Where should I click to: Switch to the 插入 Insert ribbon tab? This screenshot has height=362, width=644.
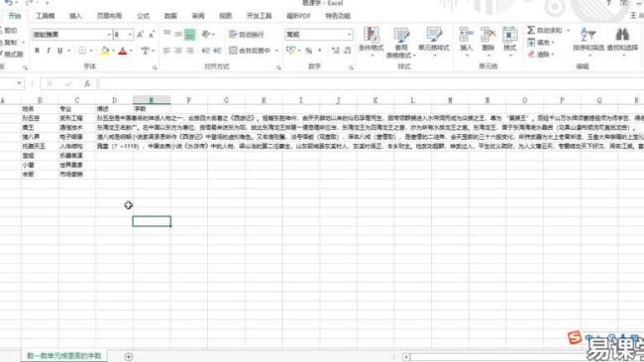click(x=75, y=16)
